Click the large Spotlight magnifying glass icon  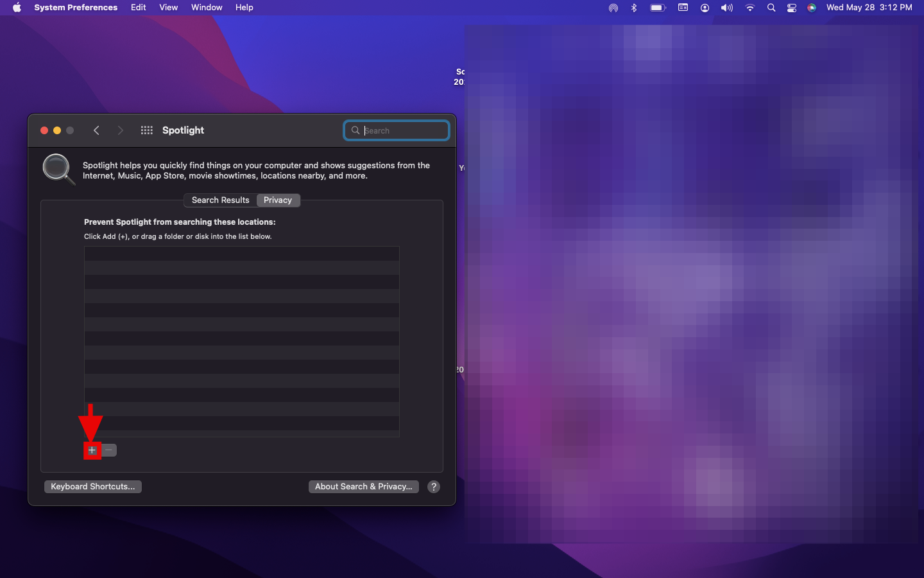58,170
